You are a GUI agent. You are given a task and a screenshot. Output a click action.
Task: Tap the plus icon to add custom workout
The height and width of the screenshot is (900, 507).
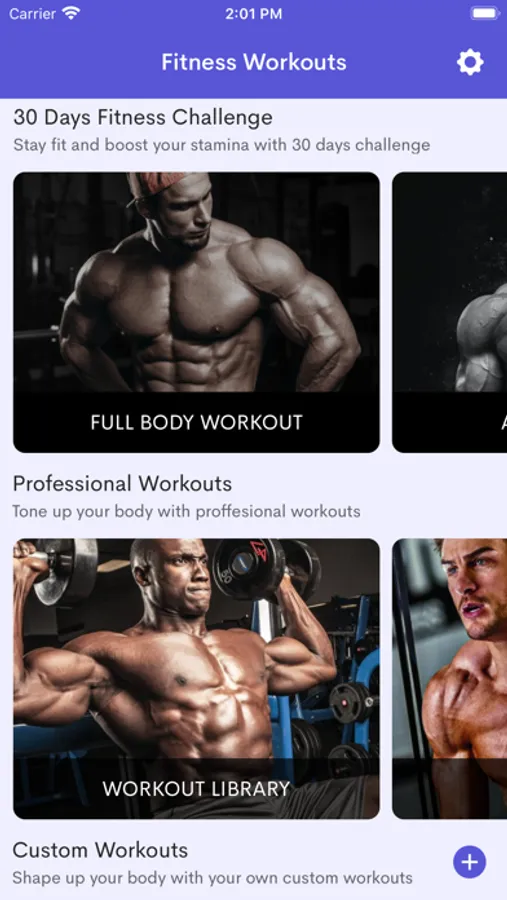[469, 862]
